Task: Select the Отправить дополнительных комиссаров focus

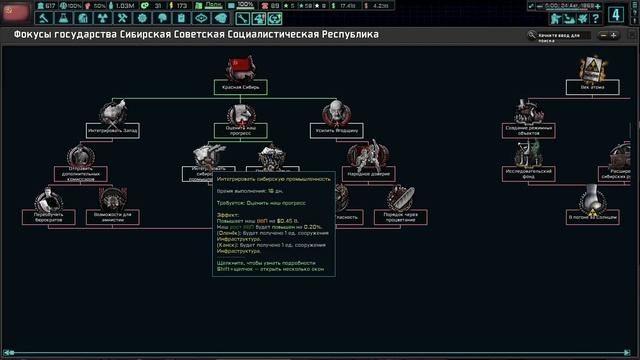Action: [80, 163]
